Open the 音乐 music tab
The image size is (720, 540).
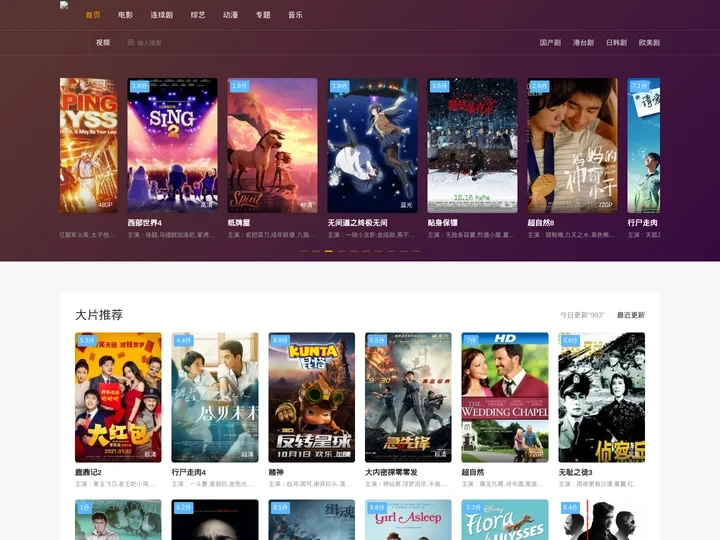point(295,15)
